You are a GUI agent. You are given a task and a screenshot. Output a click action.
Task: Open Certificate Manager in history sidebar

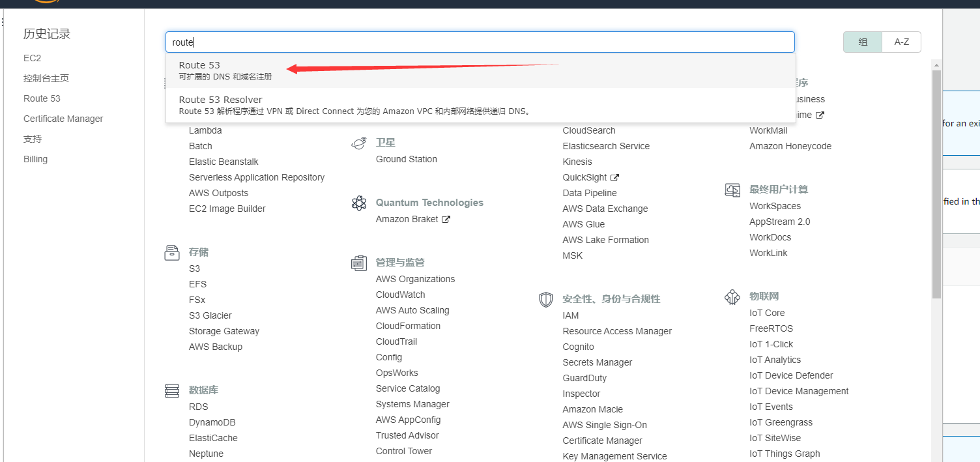(63, 119)
